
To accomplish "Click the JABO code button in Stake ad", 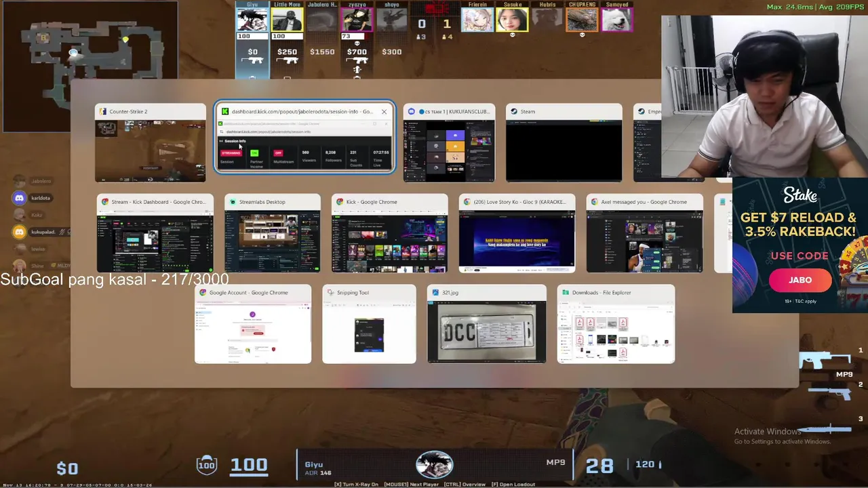I will click(x=800, y=280).
